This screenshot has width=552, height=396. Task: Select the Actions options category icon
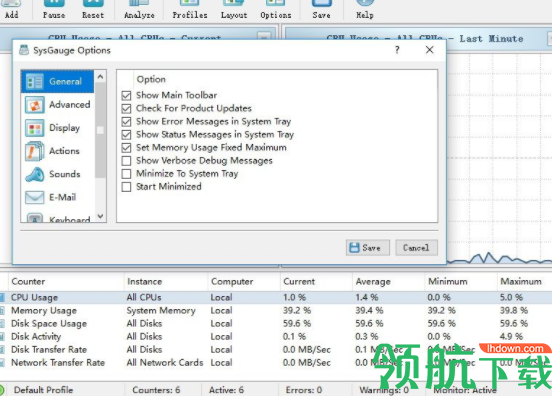[34, 151]
